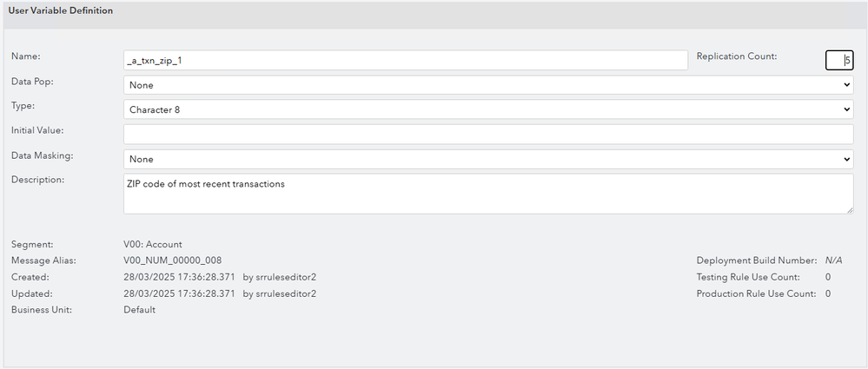Click the Name label
This screenshot has width=868, height=369.
point(26,56)
